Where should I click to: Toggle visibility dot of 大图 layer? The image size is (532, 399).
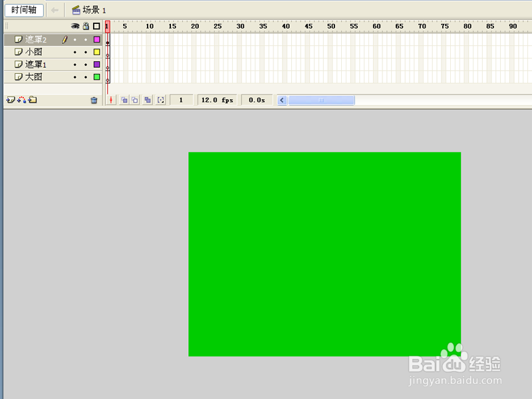75,77
